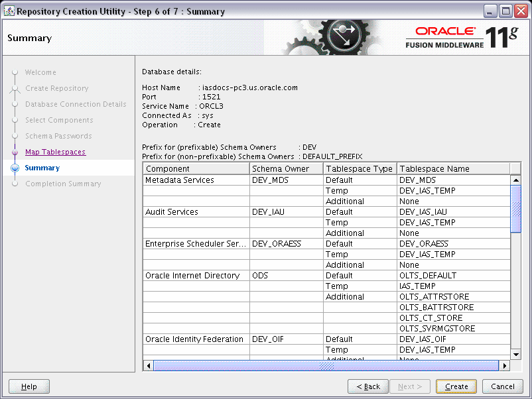The height and width of the screenshot is (399, 532).
Task: Go back with the Back button
Action: click(368, 386)
